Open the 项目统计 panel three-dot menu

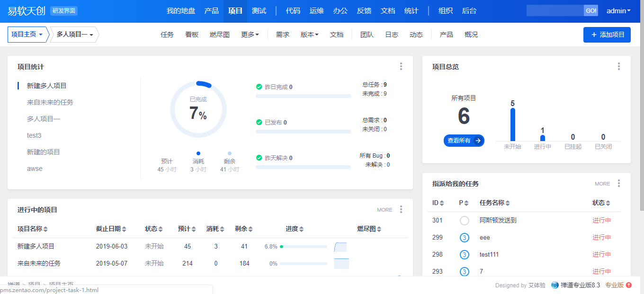[x=401, y=67]
